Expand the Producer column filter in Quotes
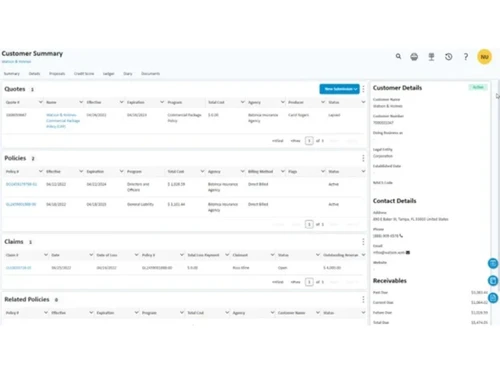Image resolution: width=500 pixels, height=375 pixels. [323, 102]
